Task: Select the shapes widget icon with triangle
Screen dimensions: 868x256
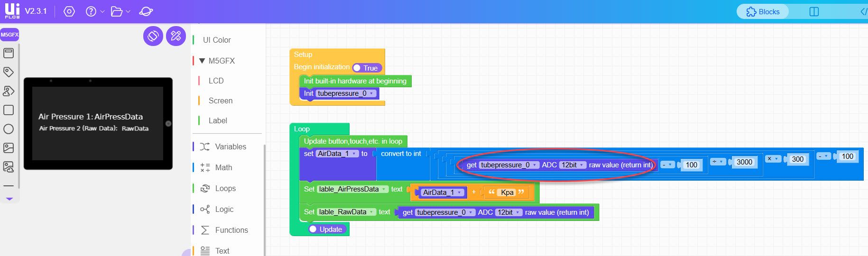Action: [9, 91]
